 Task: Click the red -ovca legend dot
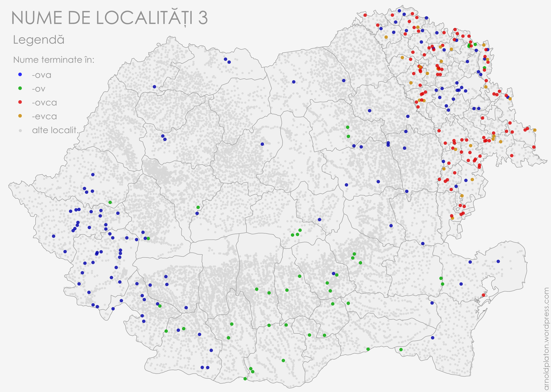(20, 102)
